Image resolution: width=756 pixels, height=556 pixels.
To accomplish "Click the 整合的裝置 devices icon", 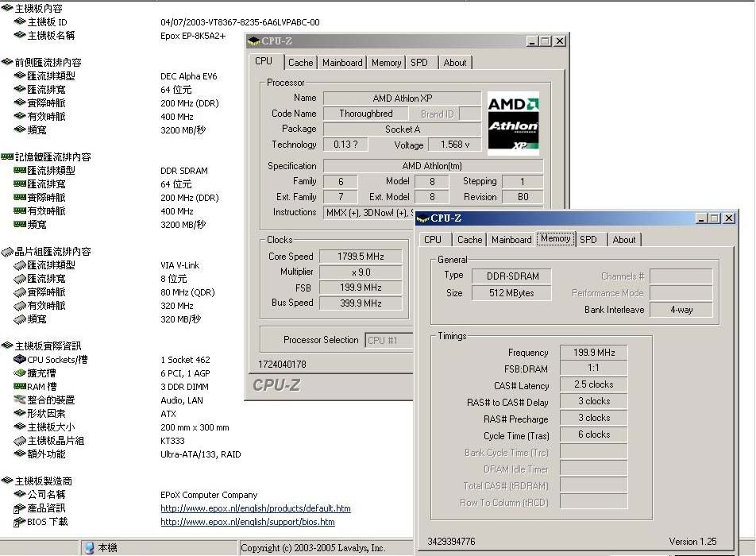I will [20, 400].
